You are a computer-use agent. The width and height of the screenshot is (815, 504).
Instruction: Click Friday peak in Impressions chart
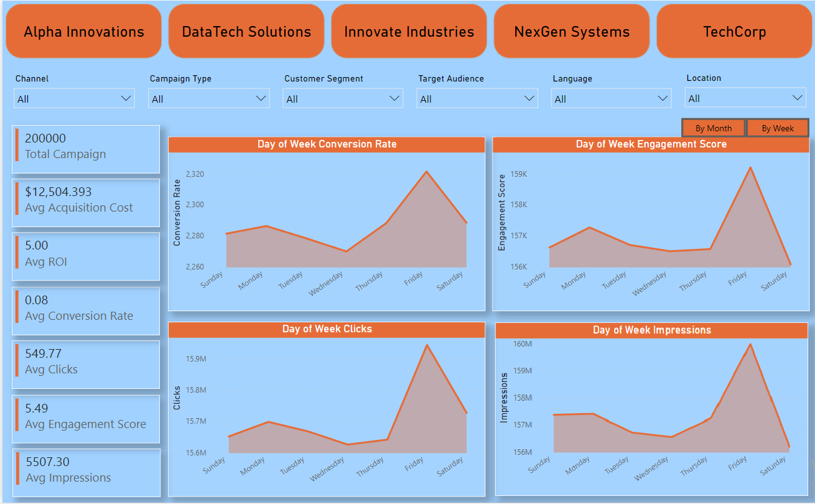(x=750, y=345)
